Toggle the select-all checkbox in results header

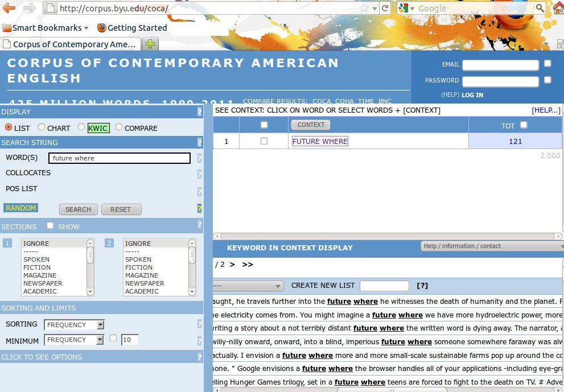pyautogui.click(x=264, y=125)
